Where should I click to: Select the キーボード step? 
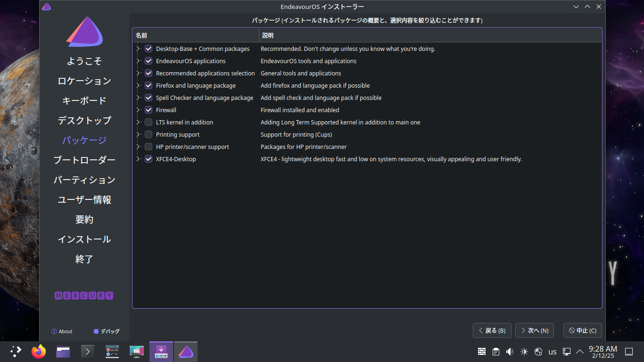click(84, 101)
